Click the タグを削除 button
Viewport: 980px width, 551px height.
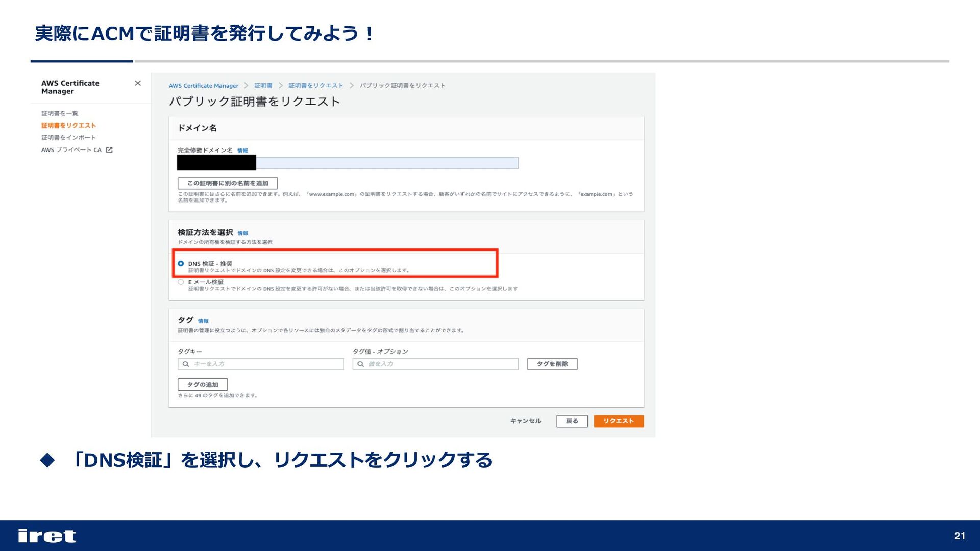point(552,364)
